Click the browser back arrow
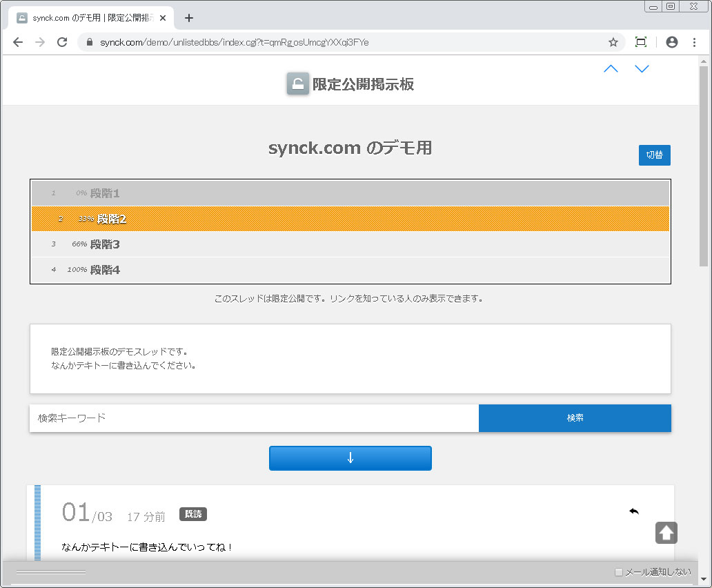This screenshot has width=712, height=588. (x=18, y=42)
